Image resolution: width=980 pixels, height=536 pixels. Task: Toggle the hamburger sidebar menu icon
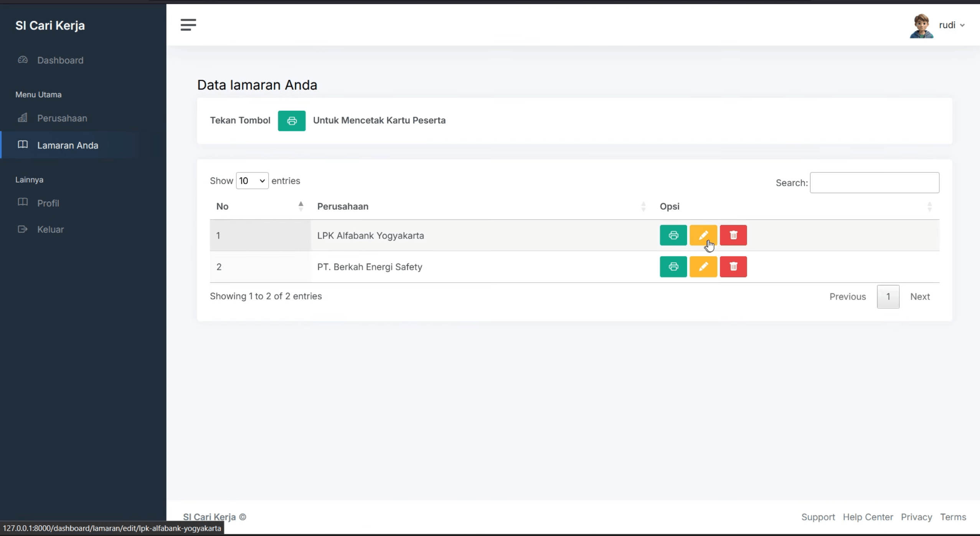[x=188, y=25]
